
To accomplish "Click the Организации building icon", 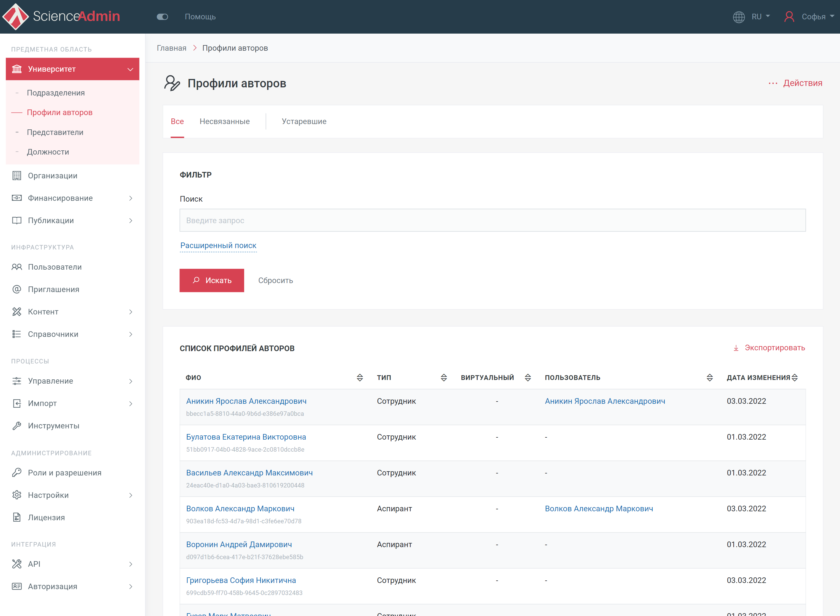I will pos(17,176).
